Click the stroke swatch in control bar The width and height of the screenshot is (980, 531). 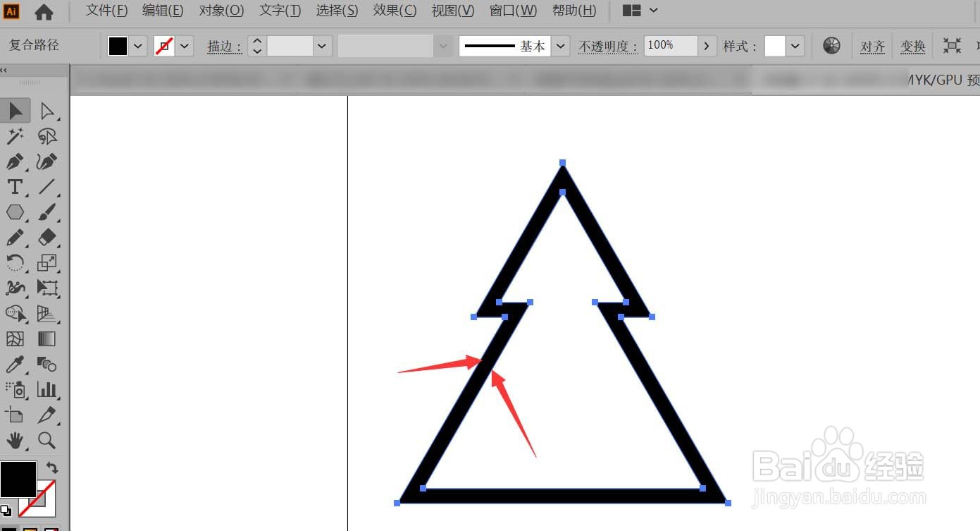tap(164, 47)
